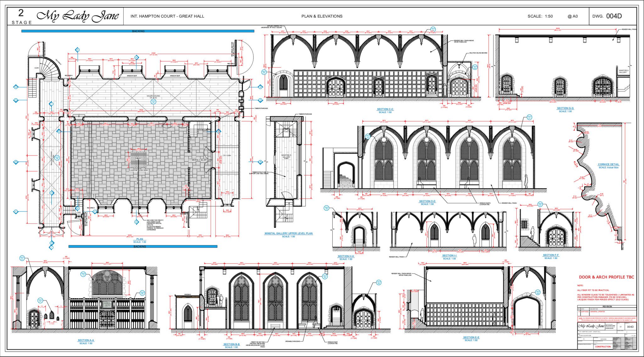Image resolution: width=644 pixels, height=357 pixels.
Task: Open the Section G-G label
Action: [x=565, y=108]
